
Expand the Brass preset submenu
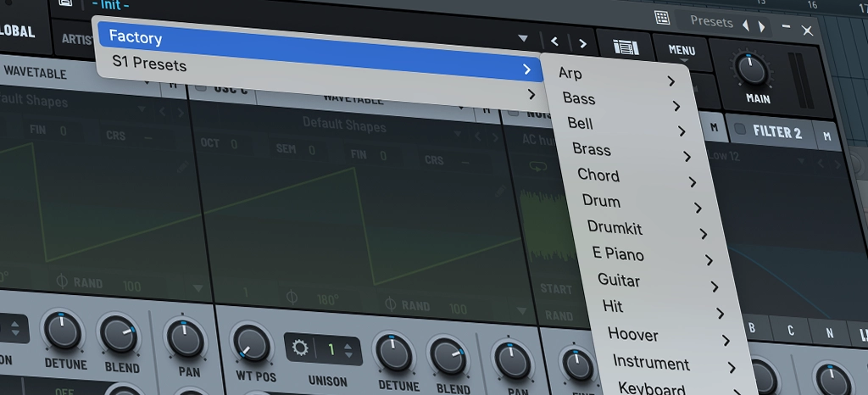[x=687, y=157]
